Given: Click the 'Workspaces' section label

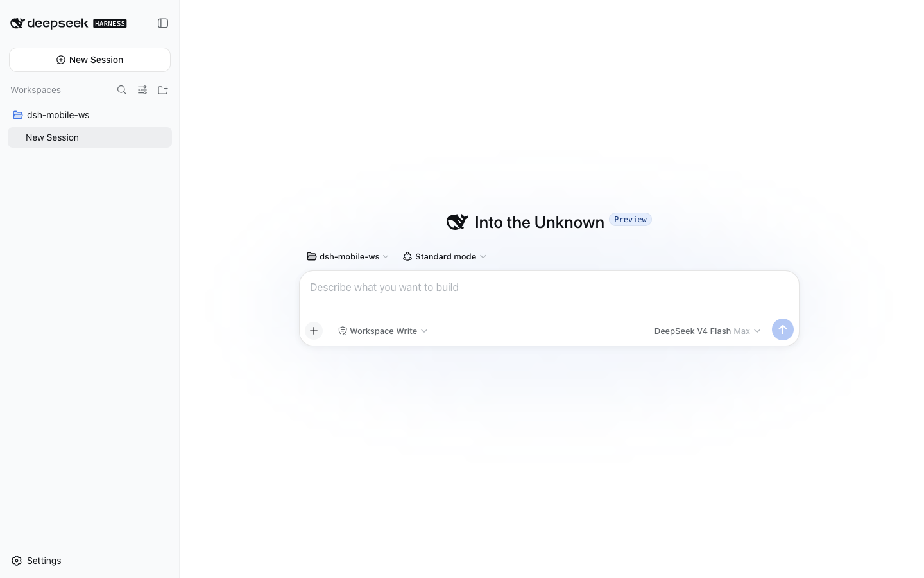Looking at the screenshot, I should [35, 90].
